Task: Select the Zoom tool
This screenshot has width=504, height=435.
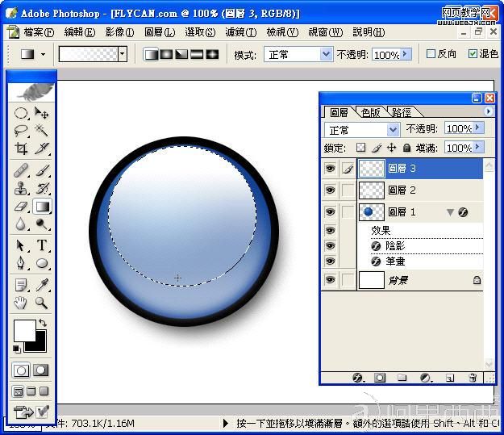Action: [x=42, y=303]
